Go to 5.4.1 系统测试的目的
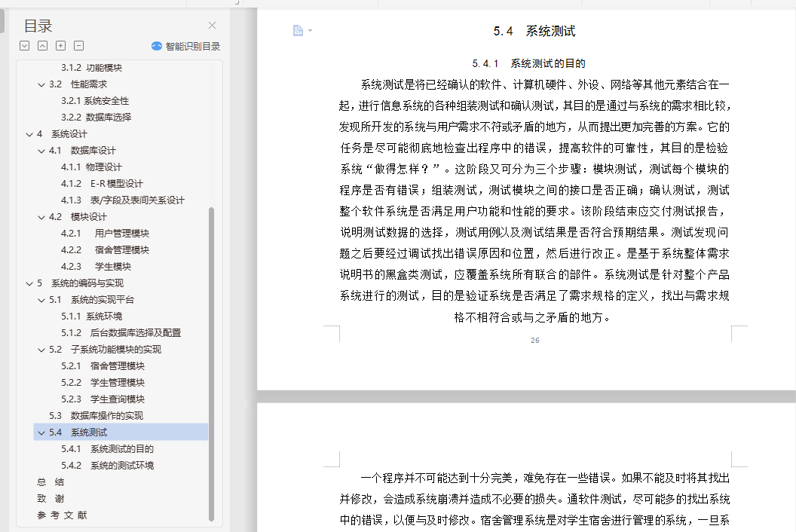Viewport: 796px width, 532px height. click(107, 449)
